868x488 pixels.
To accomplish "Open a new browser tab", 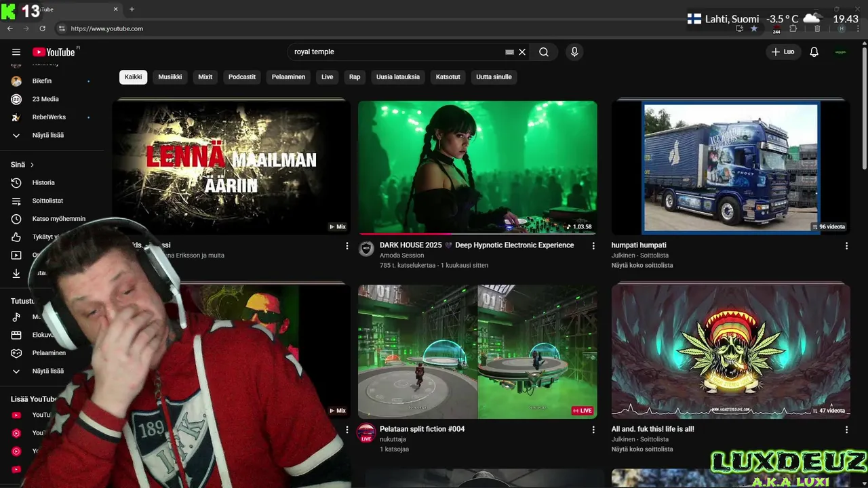I will [x=132, y=9].
